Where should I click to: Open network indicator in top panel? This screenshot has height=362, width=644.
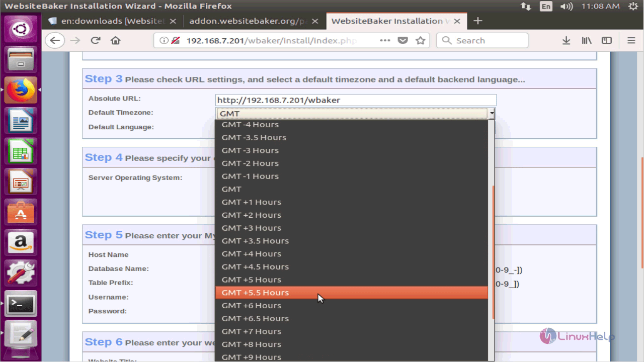(526, 6)
